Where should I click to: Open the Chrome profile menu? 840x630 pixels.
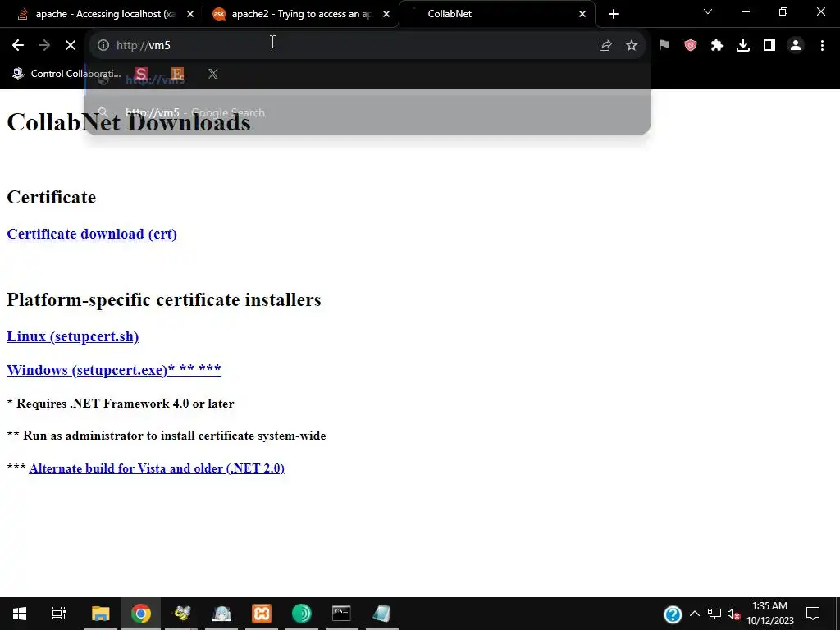click(x=796, y=46)
